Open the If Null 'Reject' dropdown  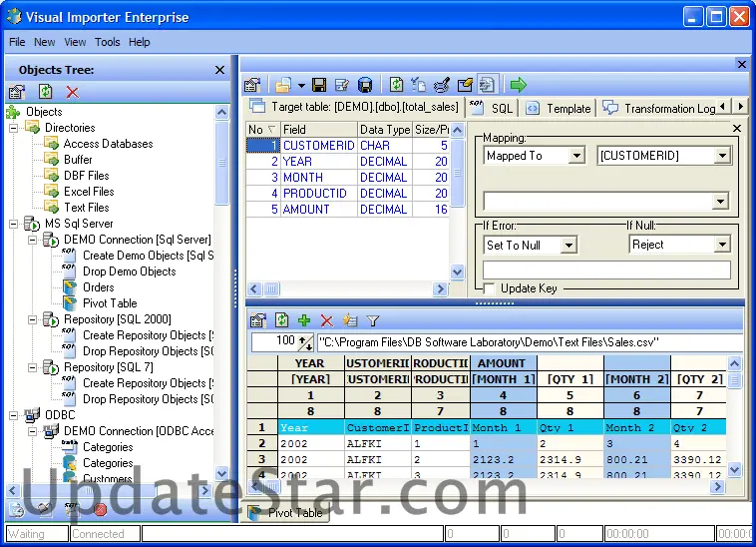(x=722, y=245)
